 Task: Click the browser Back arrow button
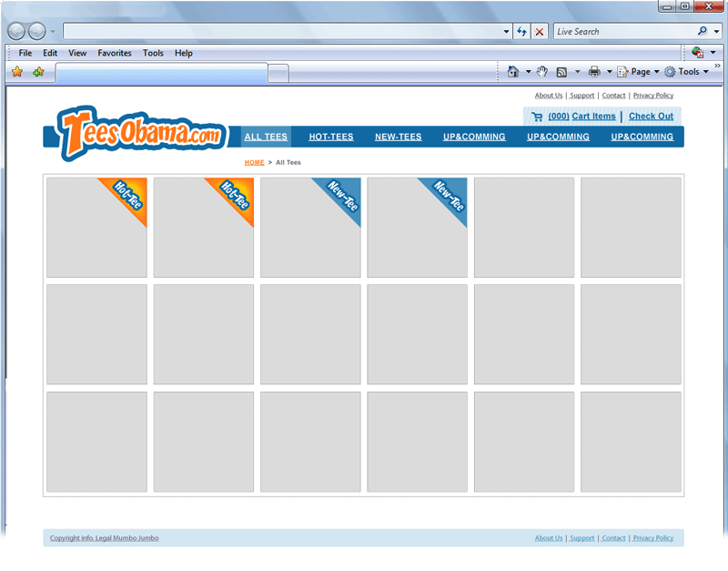tap(16, 32)
